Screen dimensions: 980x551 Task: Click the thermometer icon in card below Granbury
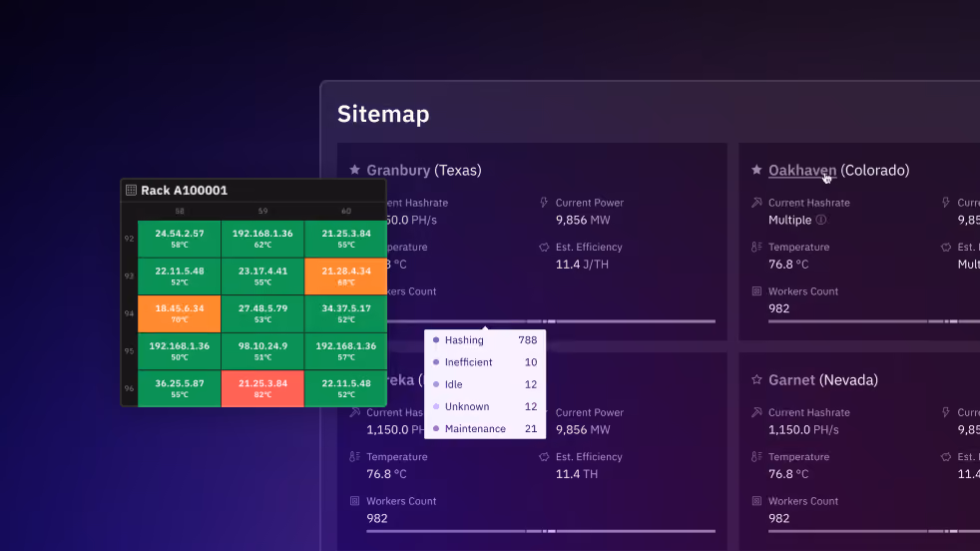pyautogui.click(x=355, y=456)
